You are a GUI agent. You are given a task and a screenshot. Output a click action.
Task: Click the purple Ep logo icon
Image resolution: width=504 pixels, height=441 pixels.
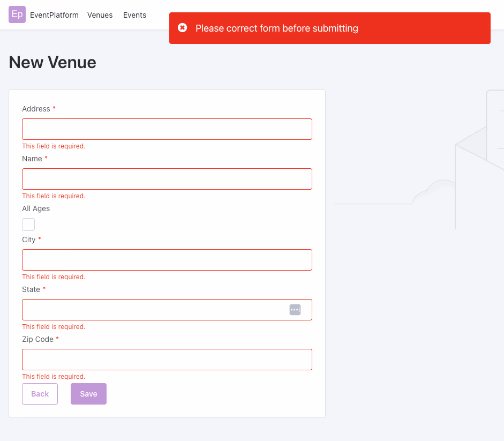tap(17, 14)
